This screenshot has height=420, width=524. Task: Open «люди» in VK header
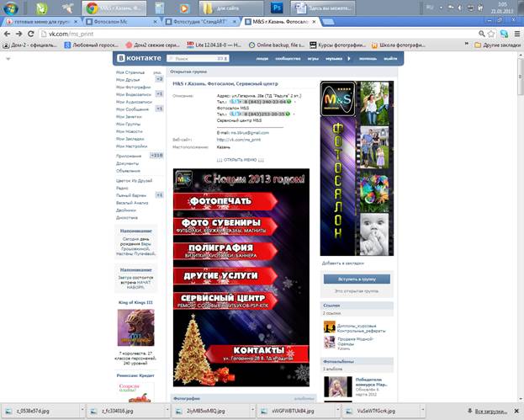click(x=262, y=59)
